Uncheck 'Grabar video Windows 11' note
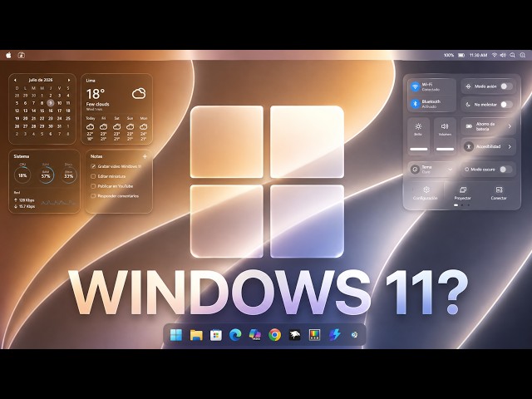532x399 pixels. (x=93, y=166)
